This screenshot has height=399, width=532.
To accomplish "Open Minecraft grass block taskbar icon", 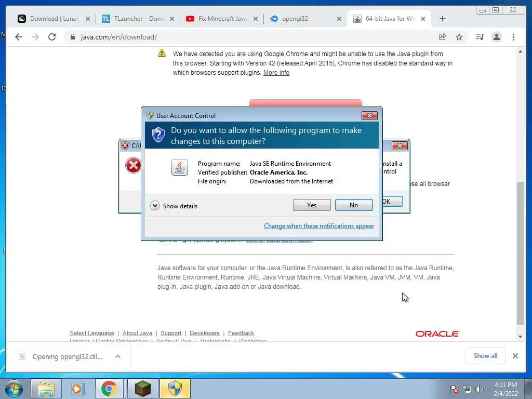I will coord(143,389).
